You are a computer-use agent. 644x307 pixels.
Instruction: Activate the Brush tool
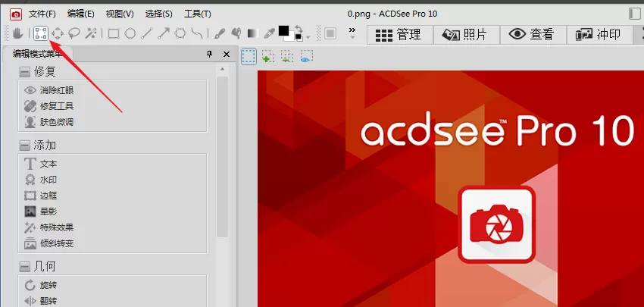point(220,33)
